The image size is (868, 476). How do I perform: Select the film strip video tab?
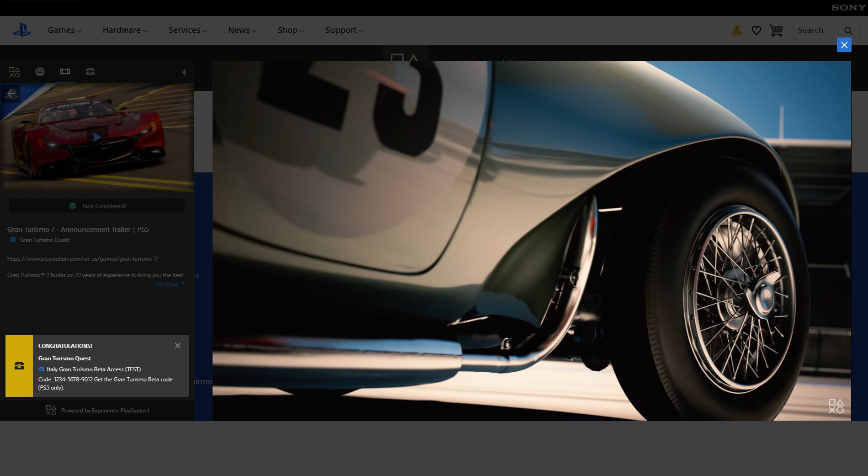coord(65,71)
